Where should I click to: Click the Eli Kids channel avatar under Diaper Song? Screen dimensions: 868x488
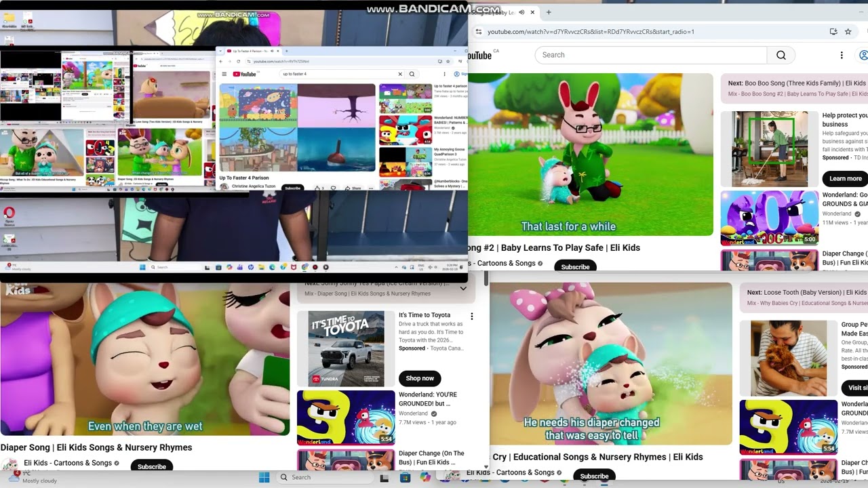coord(9,466)
